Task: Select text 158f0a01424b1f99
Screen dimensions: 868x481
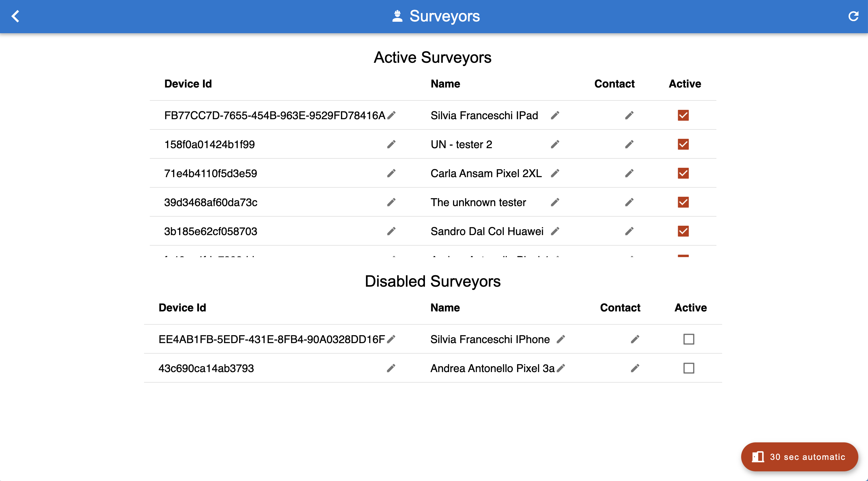Action: coord(209,145)
